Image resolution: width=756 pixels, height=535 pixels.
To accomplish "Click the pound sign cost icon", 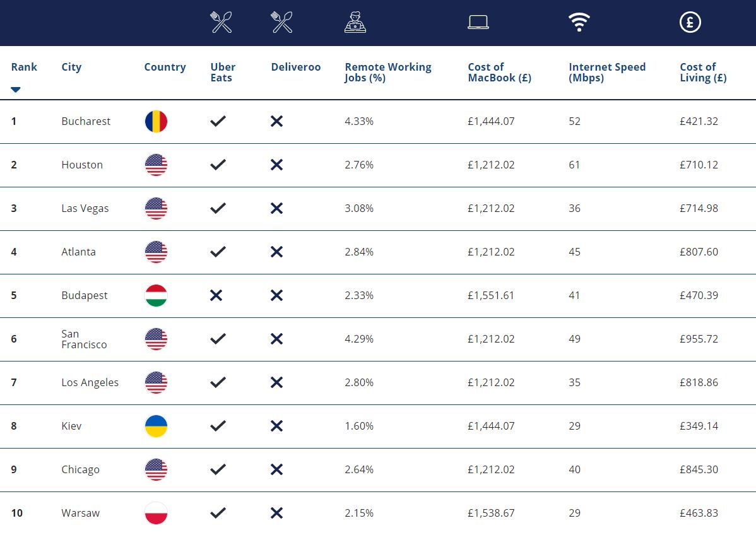I will point(690,23).
